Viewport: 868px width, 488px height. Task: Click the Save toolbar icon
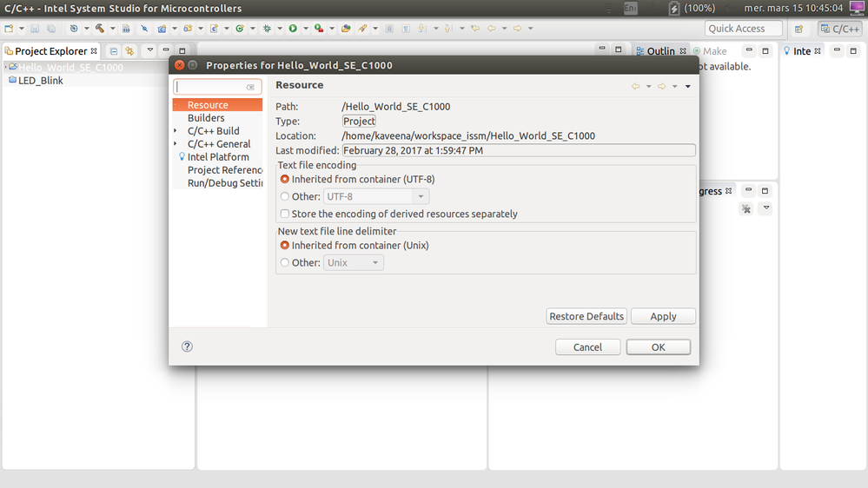click(x=35, y=28)
